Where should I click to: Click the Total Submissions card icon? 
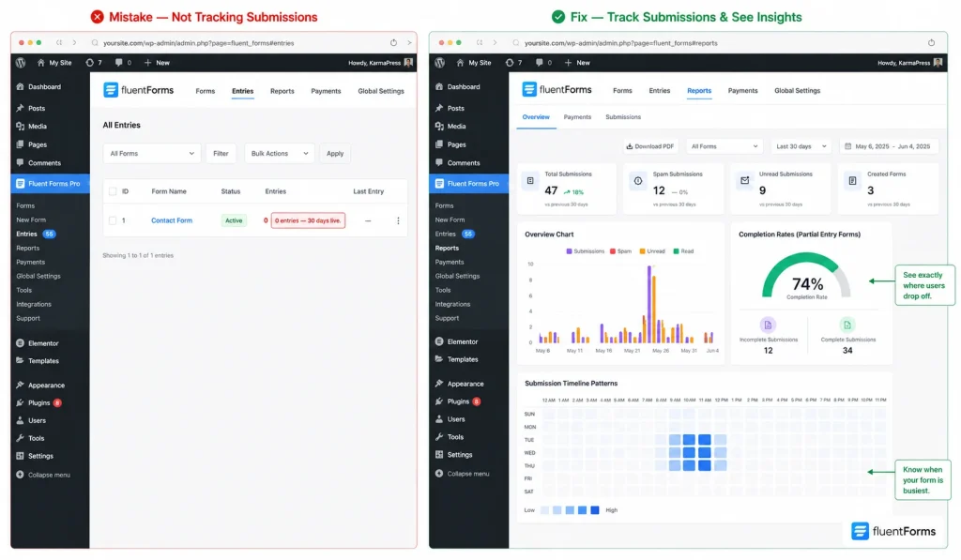click(531, 181)
